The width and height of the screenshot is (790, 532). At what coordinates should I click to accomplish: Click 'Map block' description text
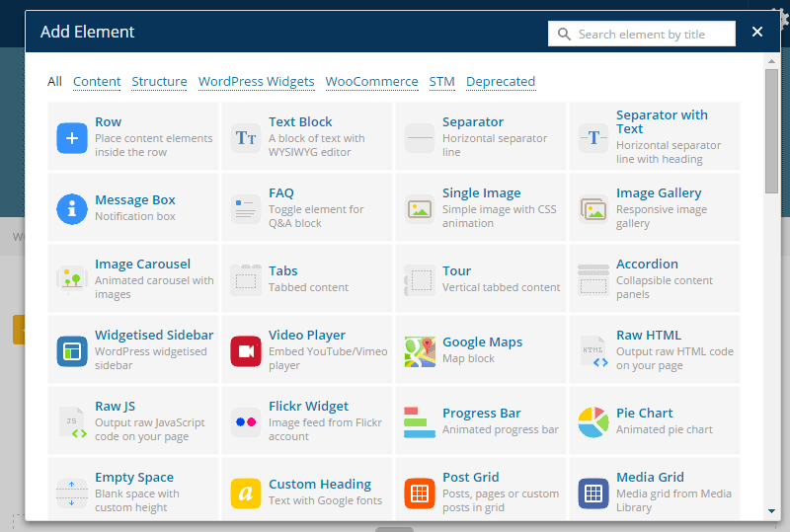(468, 358)
